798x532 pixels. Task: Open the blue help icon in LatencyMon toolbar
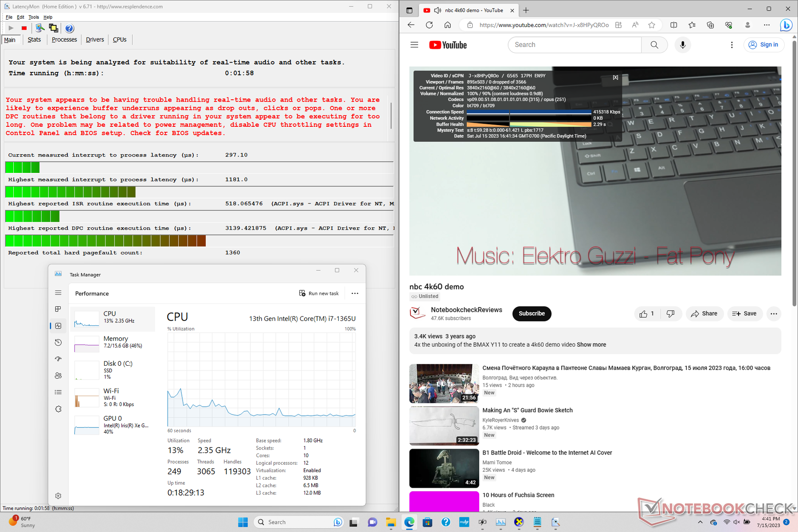[70, 28]
